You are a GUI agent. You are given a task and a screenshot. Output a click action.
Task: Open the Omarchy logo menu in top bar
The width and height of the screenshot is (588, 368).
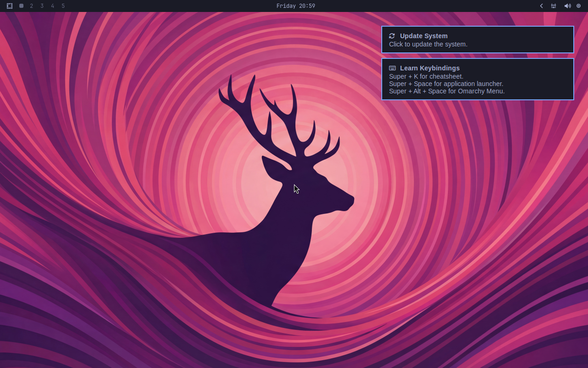[x=9, y=6]
